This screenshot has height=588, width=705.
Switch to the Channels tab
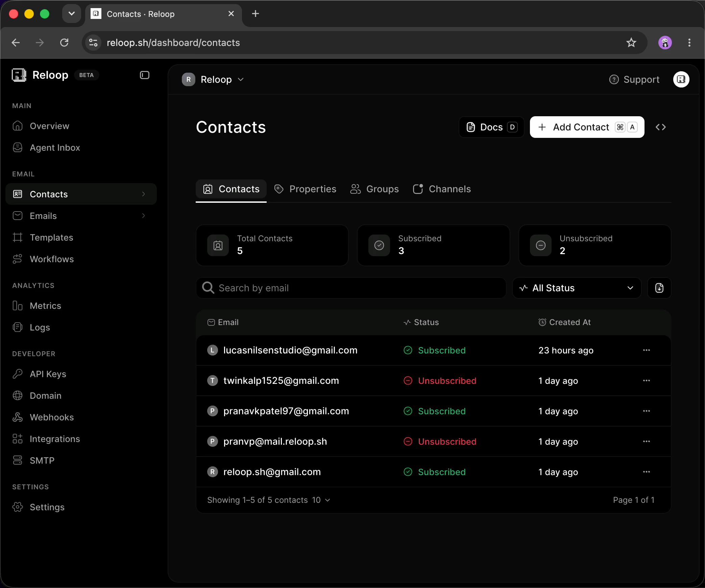point(442,189)
